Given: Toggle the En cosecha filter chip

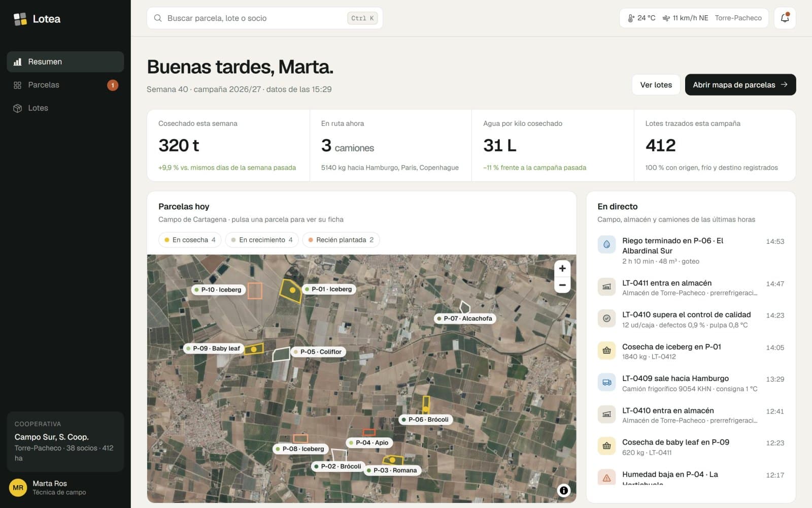Looking at the screenshot, I should click(190, 240).
